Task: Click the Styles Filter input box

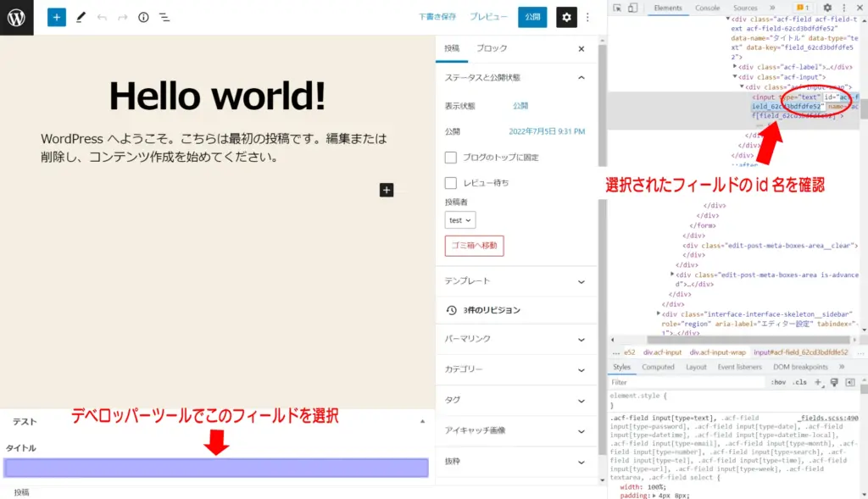Action: click(x=687, y=382)
